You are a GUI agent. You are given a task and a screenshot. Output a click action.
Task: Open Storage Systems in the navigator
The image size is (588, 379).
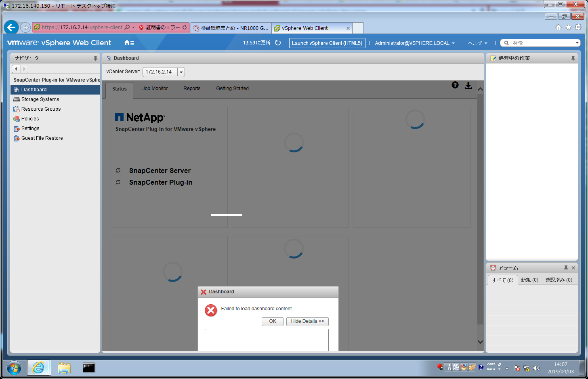(55, 99)
